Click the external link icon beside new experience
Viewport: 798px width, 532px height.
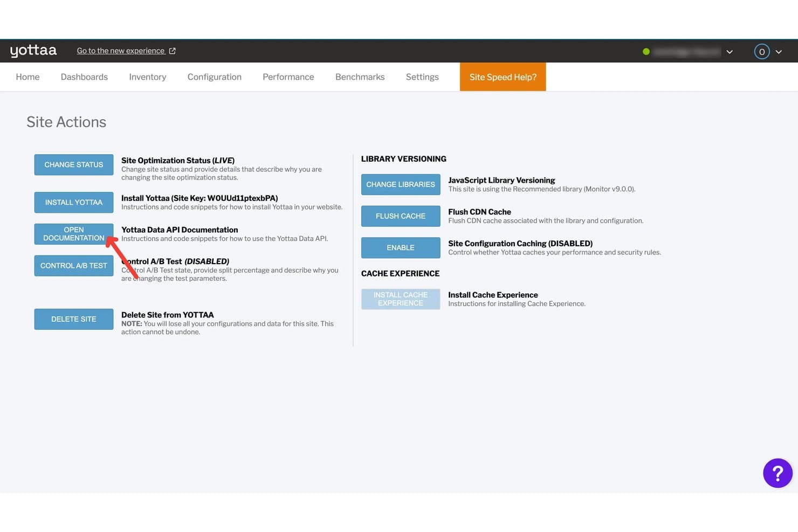point(173,51)
